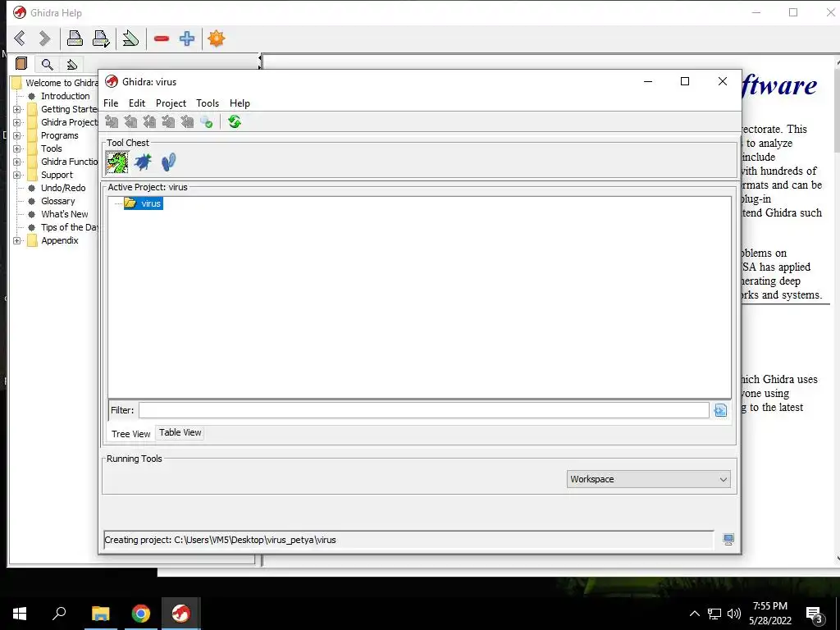Expand the Getting Started help folder
This screenshot has height=630, width=840.
pos(16,109)
